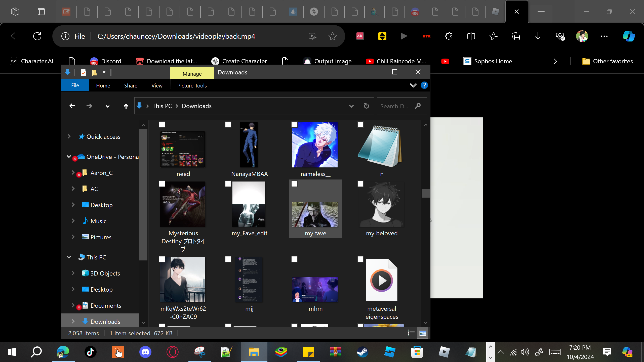The height and width of the screenshot is (362, 644).
Task: Collapse the This PC tree node
Action: [69, 257]
